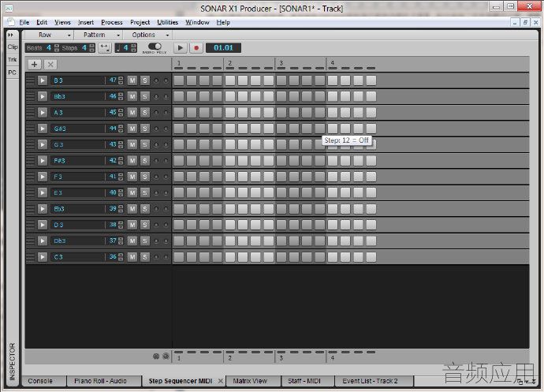Viewport: 544px width, 392px height.
Task: Mute the A 3 row
Action: click(132, 113)
